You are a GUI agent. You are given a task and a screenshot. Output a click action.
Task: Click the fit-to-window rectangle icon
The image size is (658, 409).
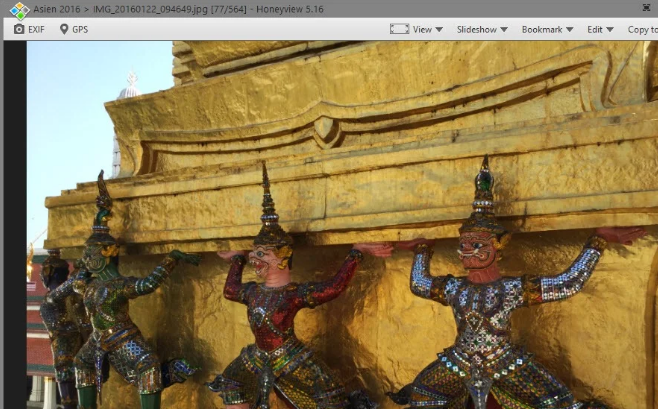point(399,29)
